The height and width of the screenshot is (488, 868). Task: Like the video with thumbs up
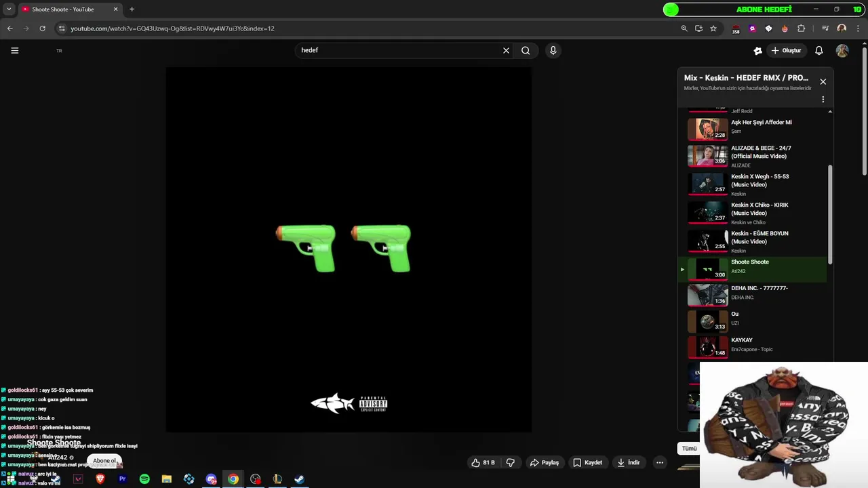(484, 462)
